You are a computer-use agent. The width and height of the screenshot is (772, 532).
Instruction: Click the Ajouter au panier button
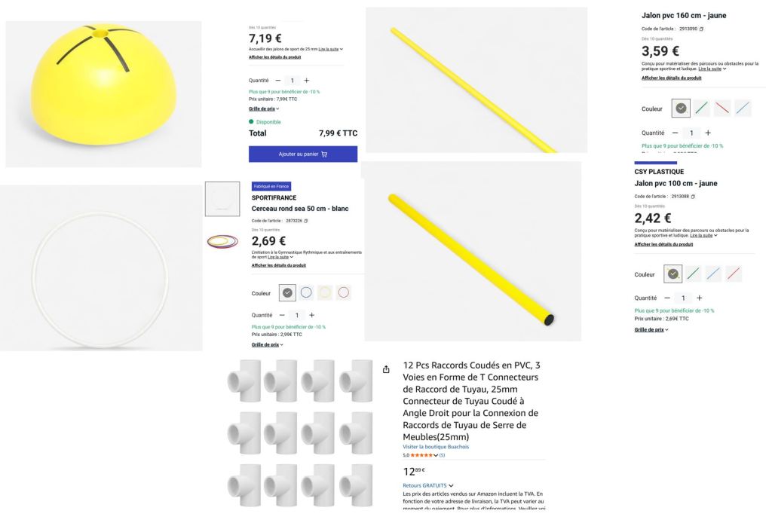pos(303,154)
